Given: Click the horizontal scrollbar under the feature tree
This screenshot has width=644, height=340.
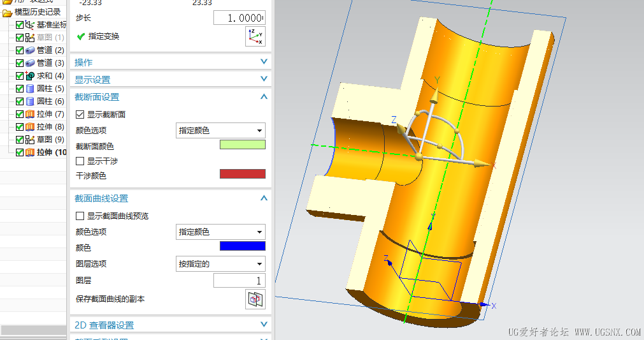Looking at the screenshot, I should click(33, 330).
